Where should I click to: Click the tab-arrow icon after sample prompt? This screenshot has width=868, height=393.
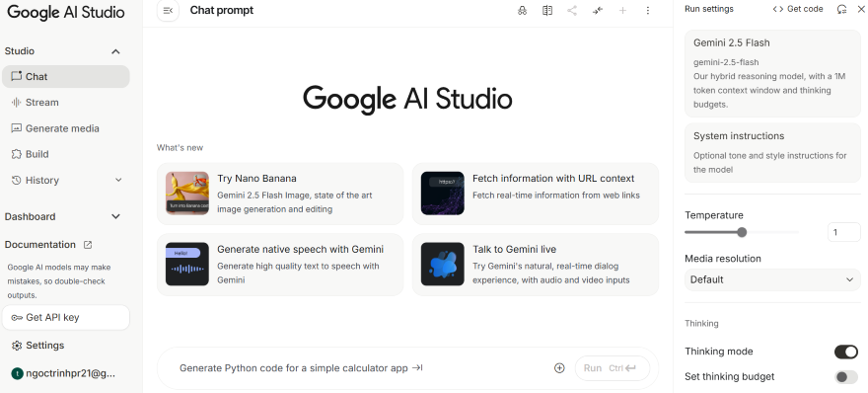[x=417, y=368]
